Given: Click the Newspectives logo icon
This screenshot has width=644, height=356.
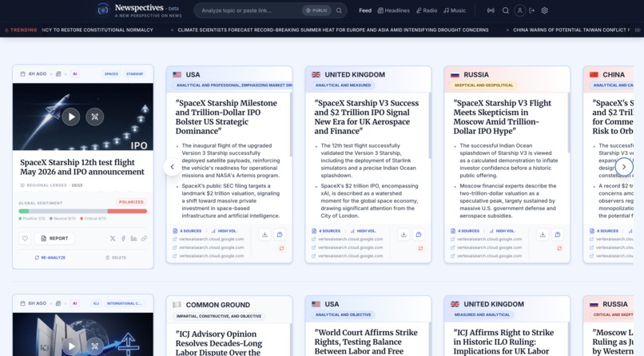Looking at the screenshot, I should pyautogui.click(x=103, y=10).
